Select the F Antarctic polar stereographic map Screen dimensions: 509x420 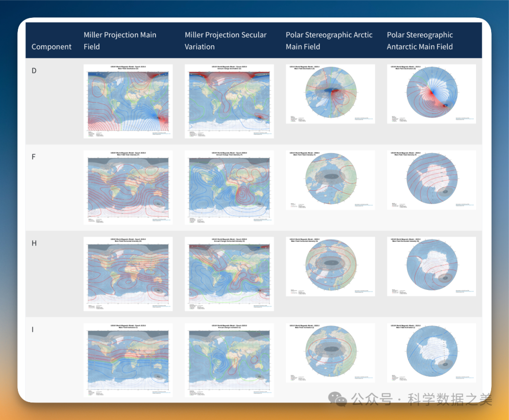pos(431,180)
